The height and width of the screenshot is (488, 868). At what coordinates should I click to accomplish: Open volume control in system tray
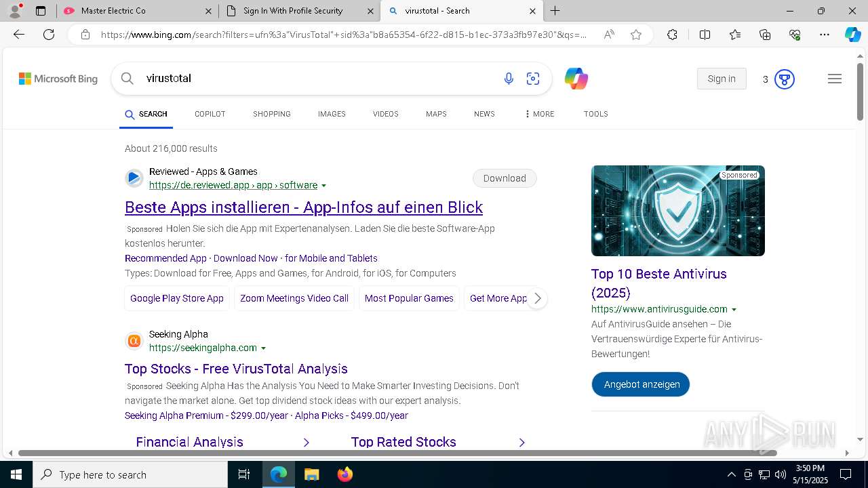pyautogui.click(x=780, y=474)
